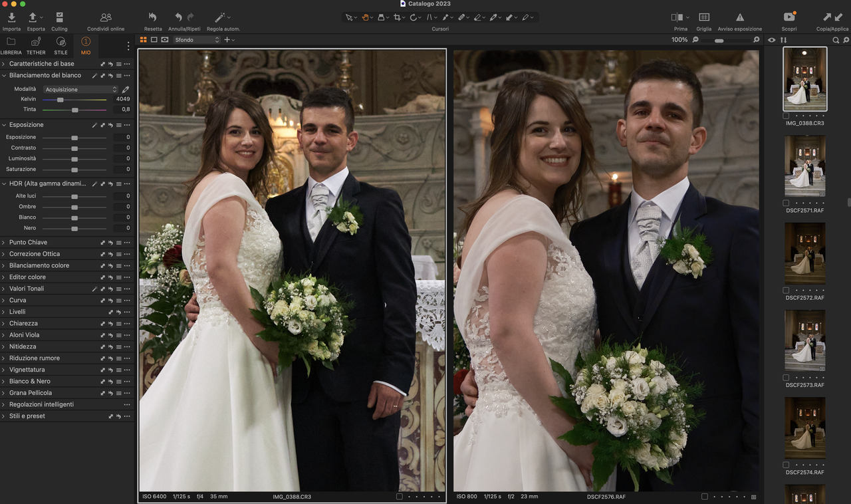Check the box under DSCF2572.RAF thumbnail
Screen dimensions: 851x504
tap(787, 291)
